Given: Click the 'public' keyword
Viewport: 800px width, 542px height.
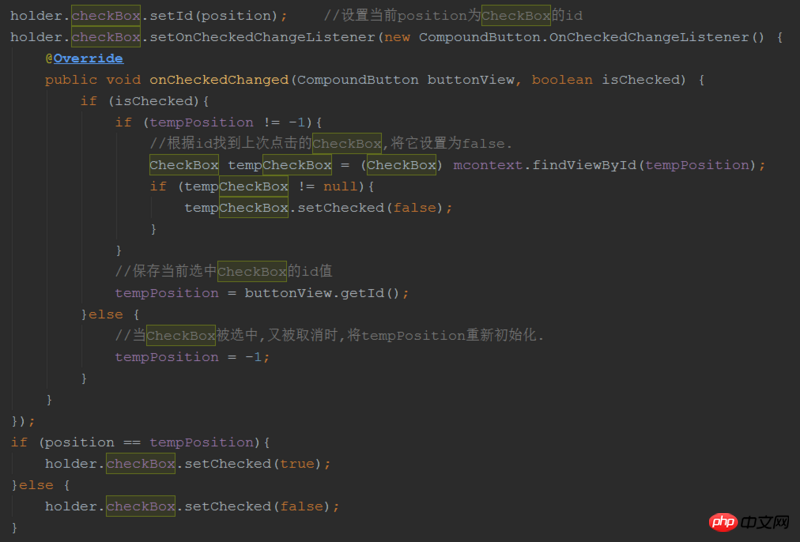Looking at the screenshot, I should (x=71, y=80).
